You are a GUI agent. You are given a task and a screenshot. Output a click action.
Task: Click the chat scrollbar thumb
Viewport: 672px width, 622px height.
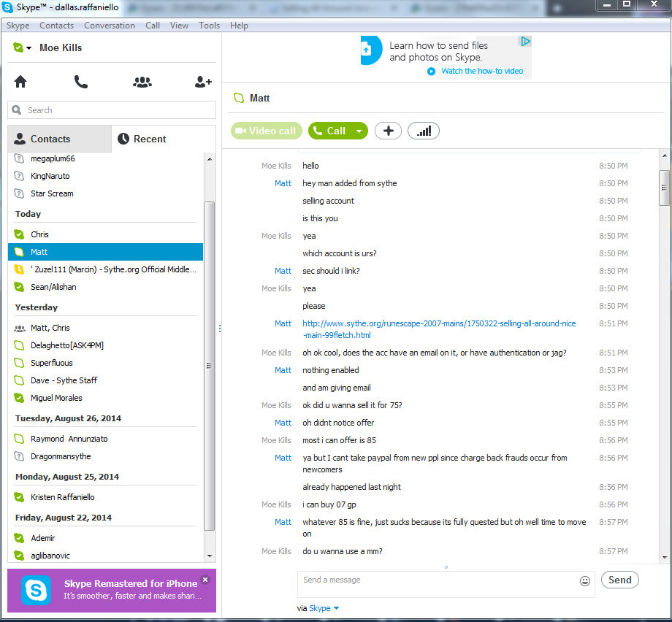click(665, 188)
